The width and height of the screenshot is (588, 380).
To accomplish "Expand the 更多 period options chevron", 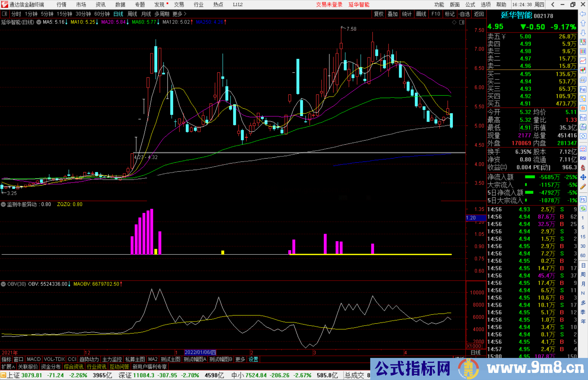I will coord(185,14).
